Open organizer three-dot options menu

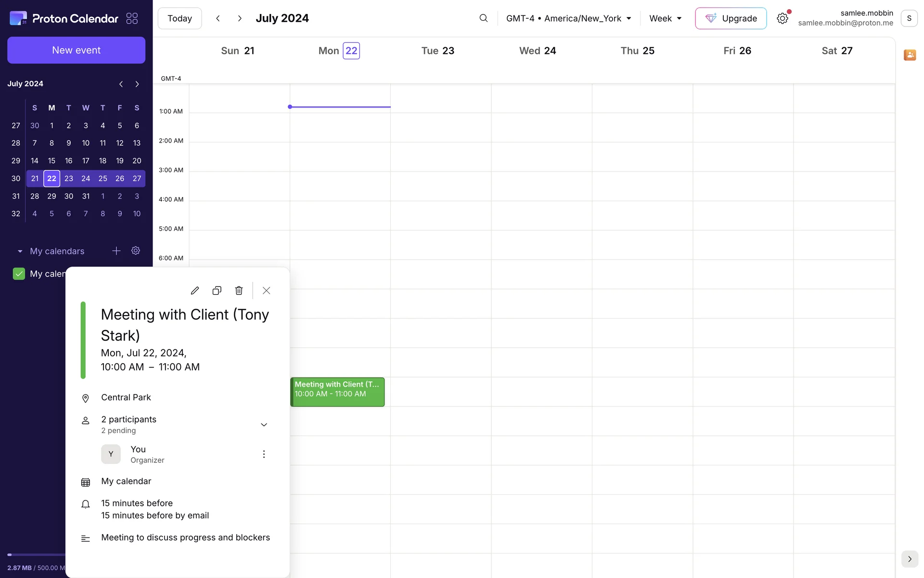click(264, 454)
